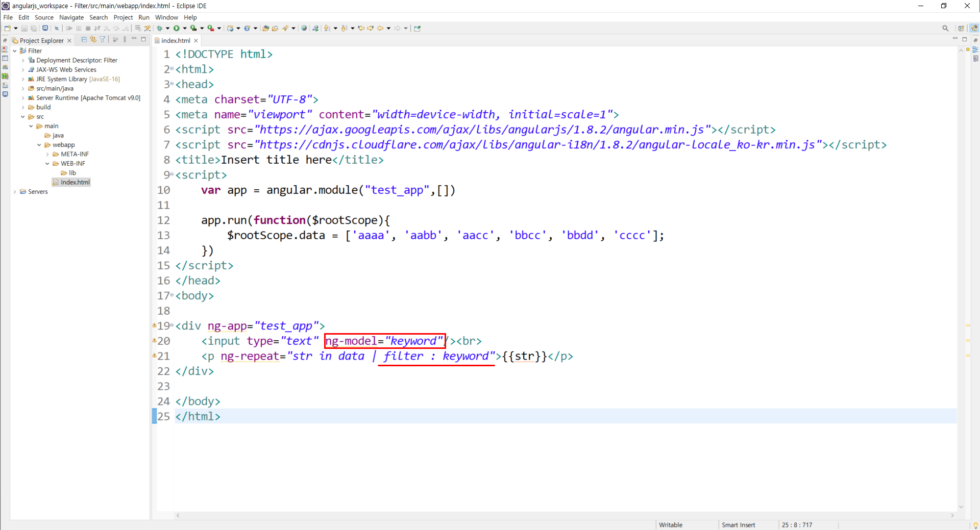Click warning marker on line 20

[154, 340]
